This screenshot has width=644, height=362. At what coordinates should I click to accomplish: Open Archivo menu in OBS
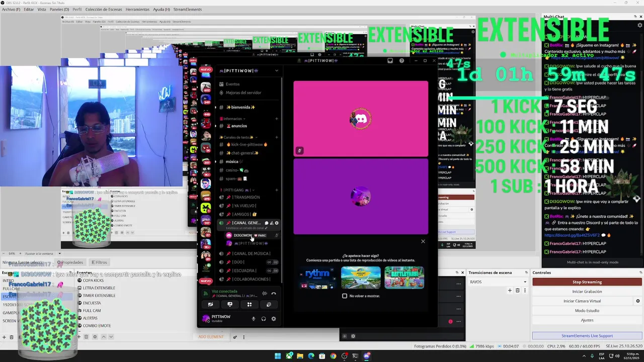point(11,10)
